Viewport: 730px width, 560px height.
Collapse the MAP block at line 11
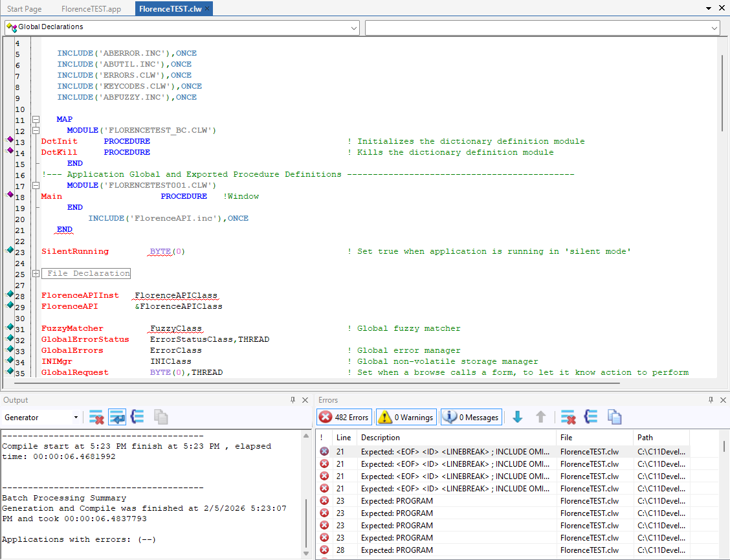coord(36,120)
